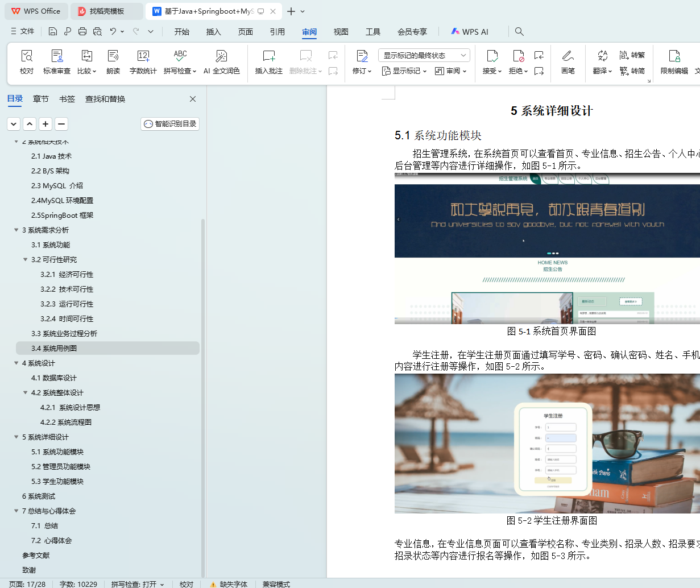Open 限制编辑 restrict editing
The image size is (700, 588).
tap(674, 62)
